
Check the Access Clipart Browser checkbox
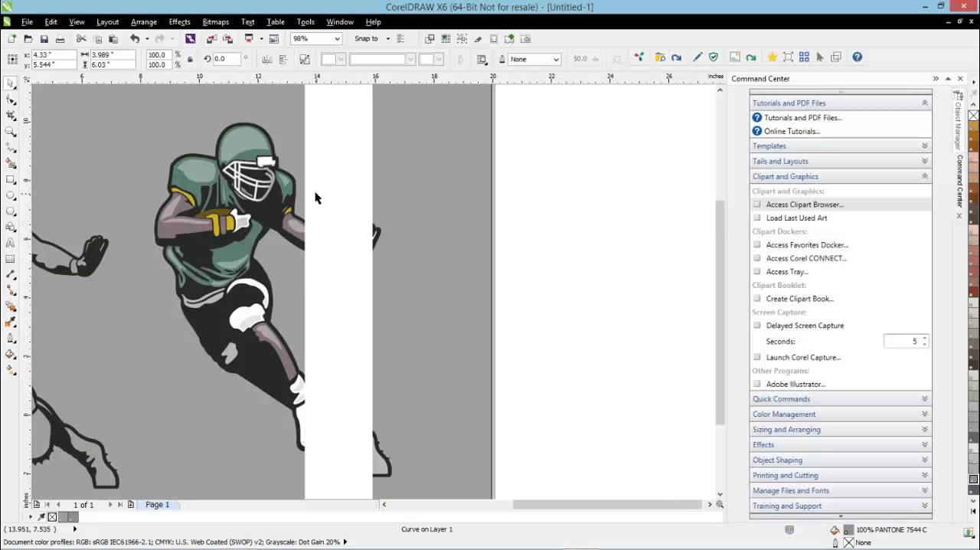757,205
